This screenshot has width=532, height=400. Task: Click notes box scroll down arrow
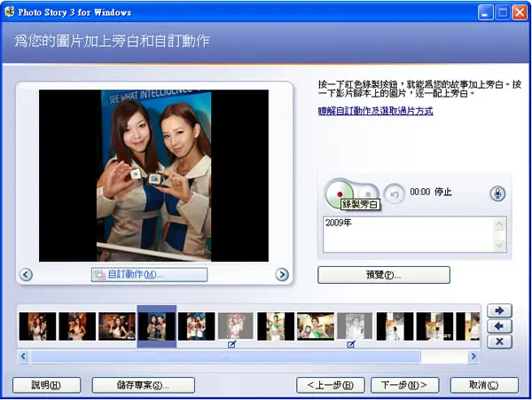click(499, 245)
